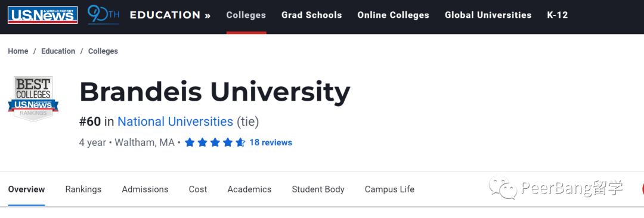The width and height of the screenshot is (644, 218).
Task: Select the Cost tab
Action: 198,189
